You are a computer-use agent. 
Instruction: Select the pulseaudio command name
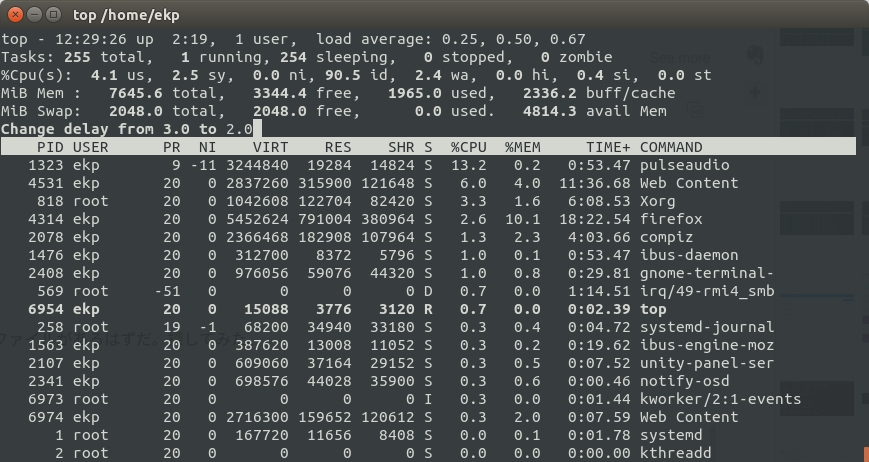pyautogui.click(x=685, y=165)
